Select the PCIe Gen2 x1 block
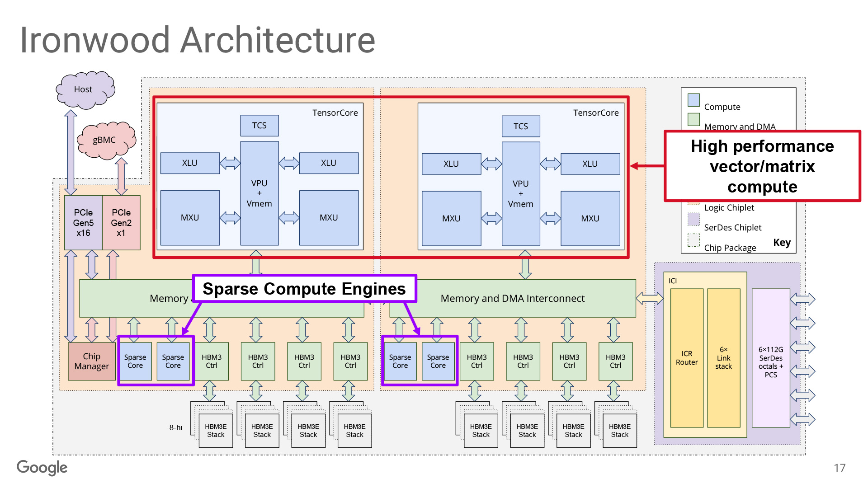The image size is (868, 488). [121, 223]
